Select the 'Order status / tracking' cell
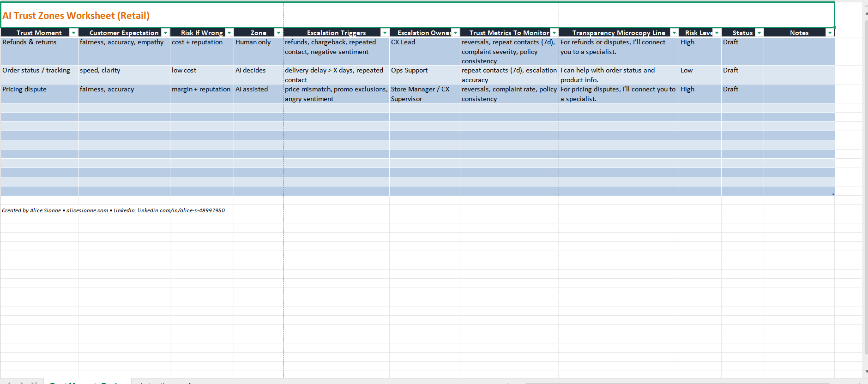 (39, 75)
